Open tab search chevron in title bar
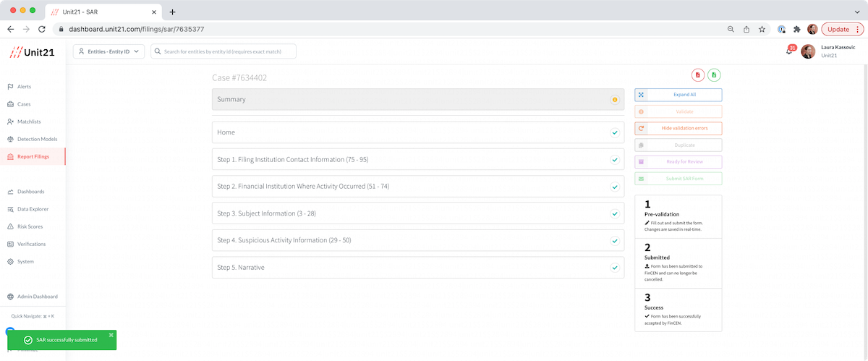Viewport: 868px width, 361px height. 856,12
